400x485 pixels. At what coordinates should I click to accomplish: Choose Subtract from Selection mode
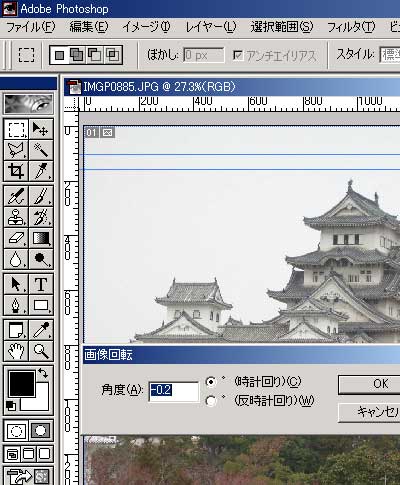pyautogui.click(x=95, y=55)
